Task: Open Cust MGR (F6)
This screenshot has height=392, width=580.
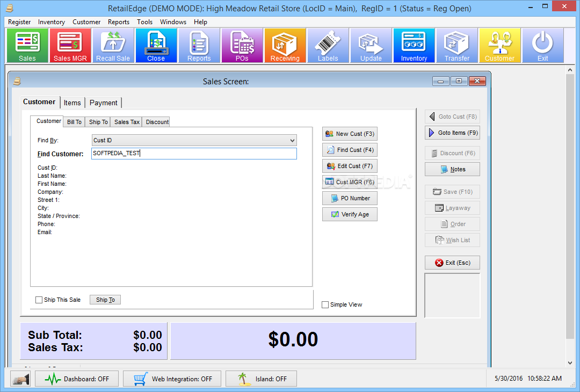Action: [x=350, y=182]
